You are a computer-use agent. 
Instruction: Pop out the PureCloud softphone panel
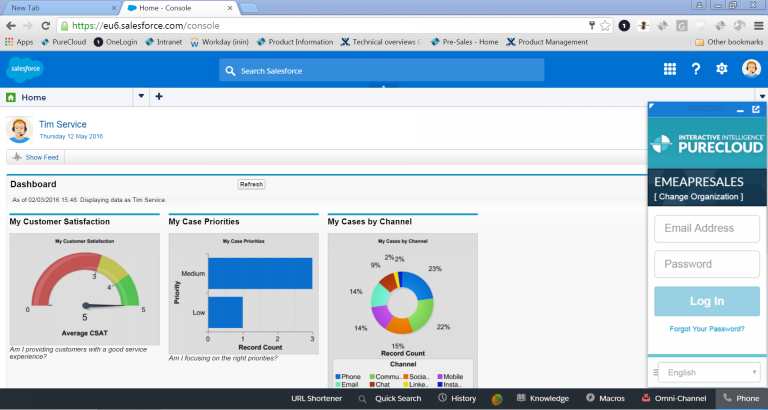756,110
